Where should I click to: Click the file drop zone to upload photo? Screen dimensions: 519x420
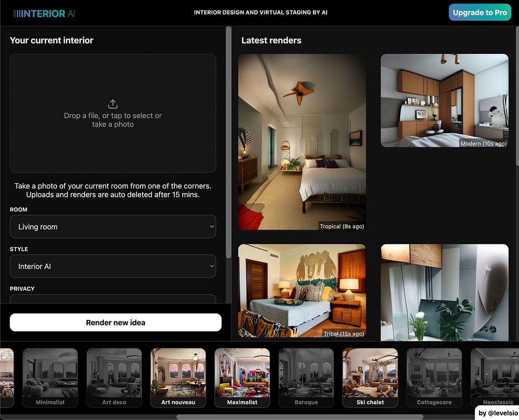[113, 113]
